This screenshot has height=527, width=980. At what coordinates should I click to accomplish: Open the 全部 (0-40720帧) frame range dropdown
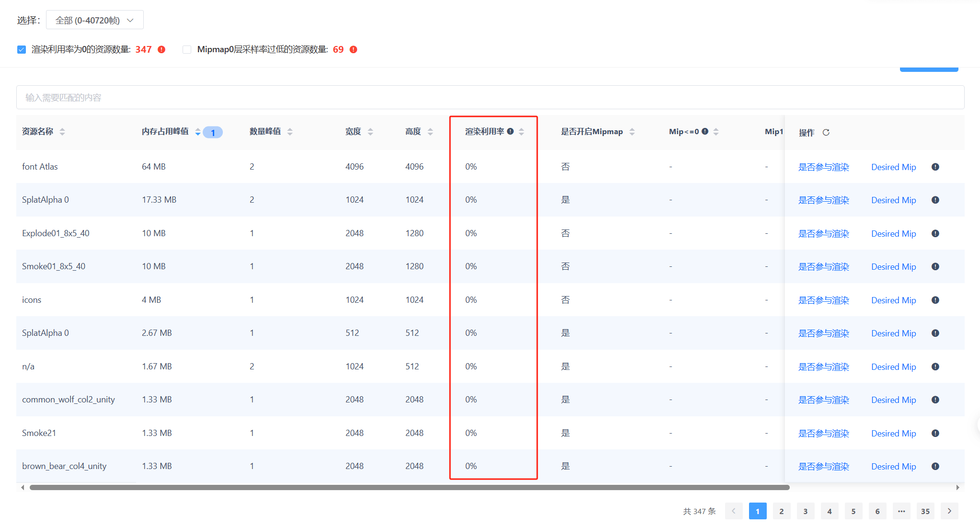[94, 20]
